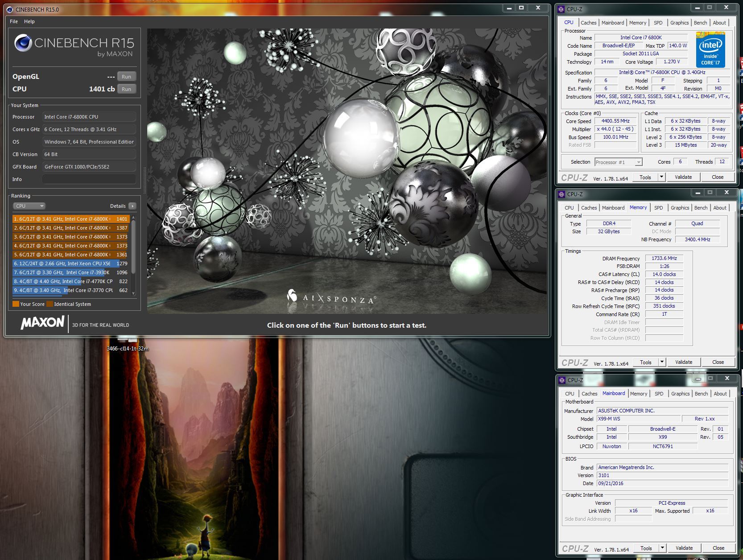
Task: Click the empty Info field in Your System
Action: [89, 179]
